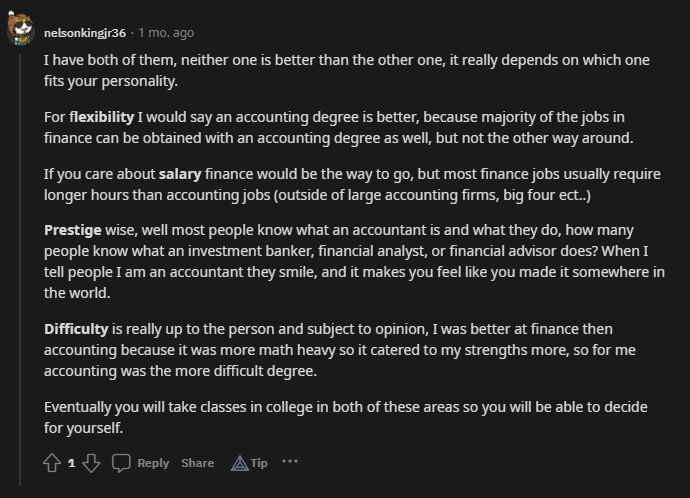Click the final paragraph starting 'Eventually you will'
Screen dimensions: 690x498
click(x=345, y=417)
